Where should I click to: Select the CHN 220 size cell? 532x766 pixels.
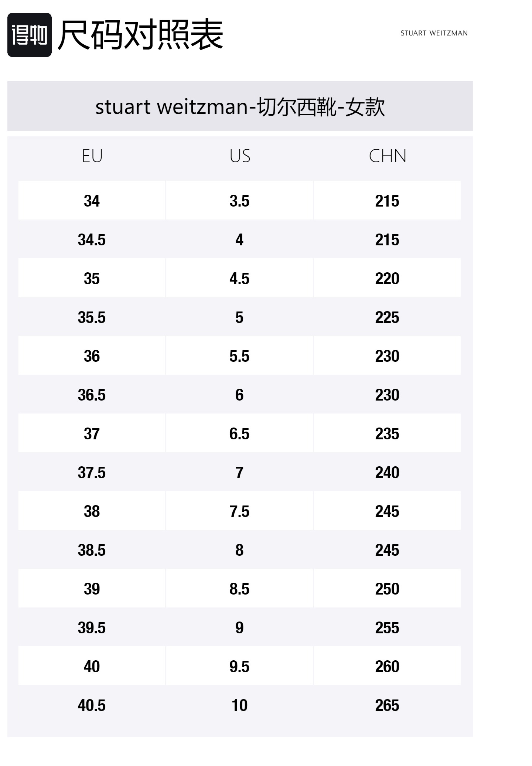[387, 278]
